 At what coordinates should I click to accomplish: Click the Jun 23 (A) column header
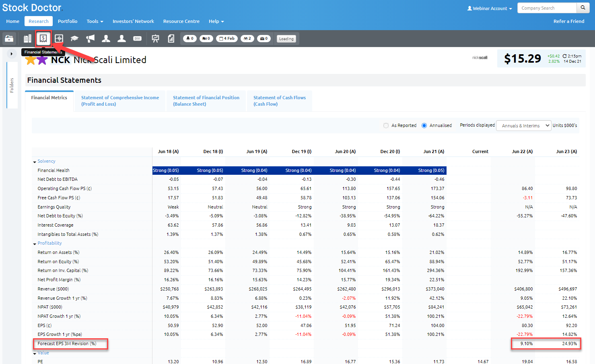566,151
